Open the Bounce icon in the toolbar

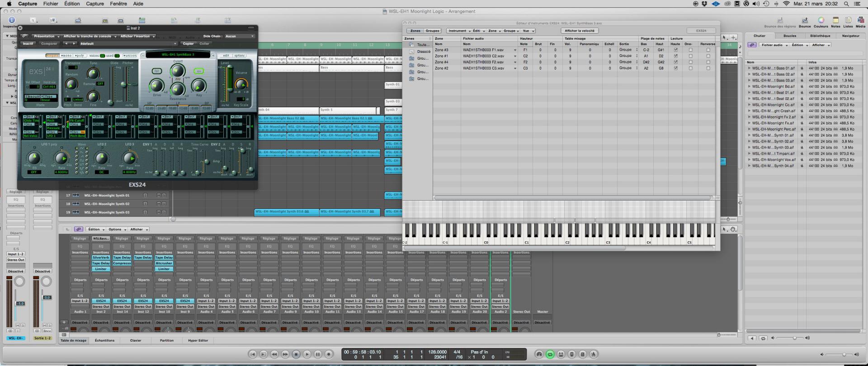click(x=805, y=20)
